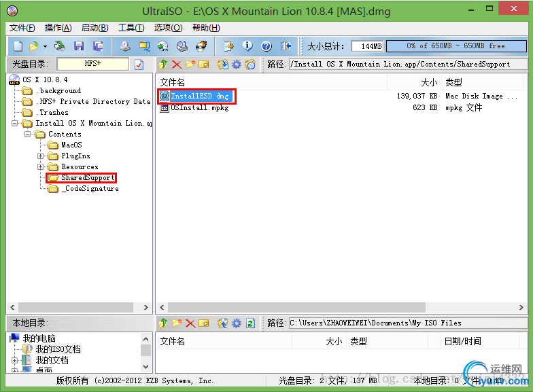Image resolution: width=533 pixels, height=392 pixels.
Task: Click the Help question mark icon
Action: coord(266,46)
